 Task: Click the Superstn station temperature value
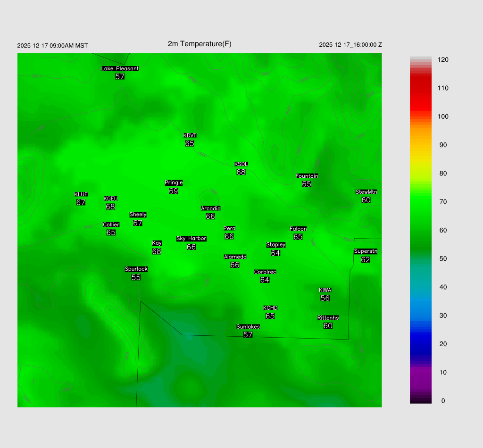[x=366, y=259]
